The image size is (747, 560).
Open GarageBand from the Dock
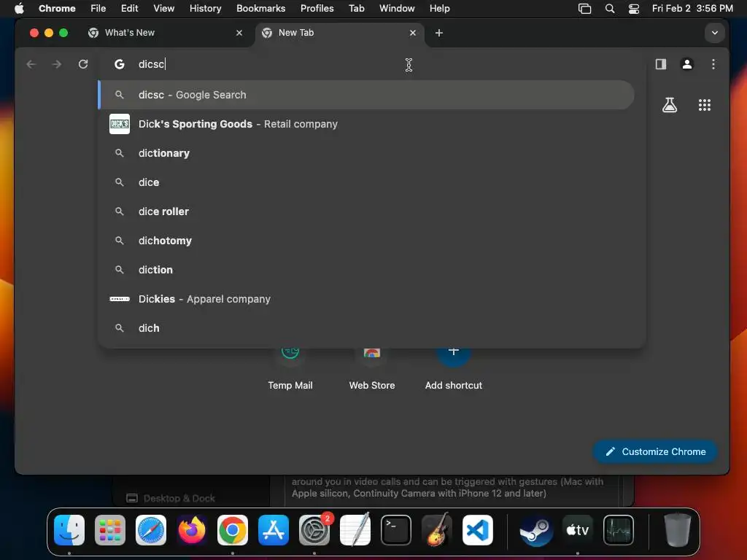point(437,530)
